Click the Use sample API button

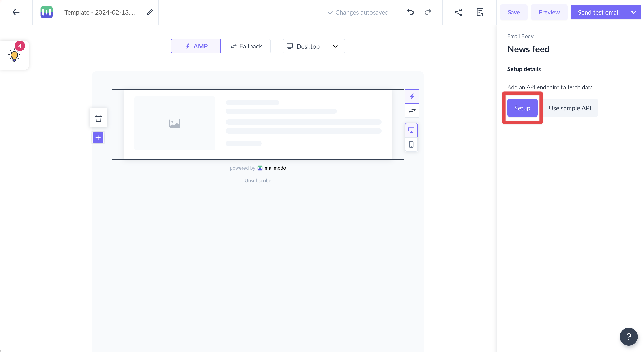pyautogui.click(x=570, y=108)
